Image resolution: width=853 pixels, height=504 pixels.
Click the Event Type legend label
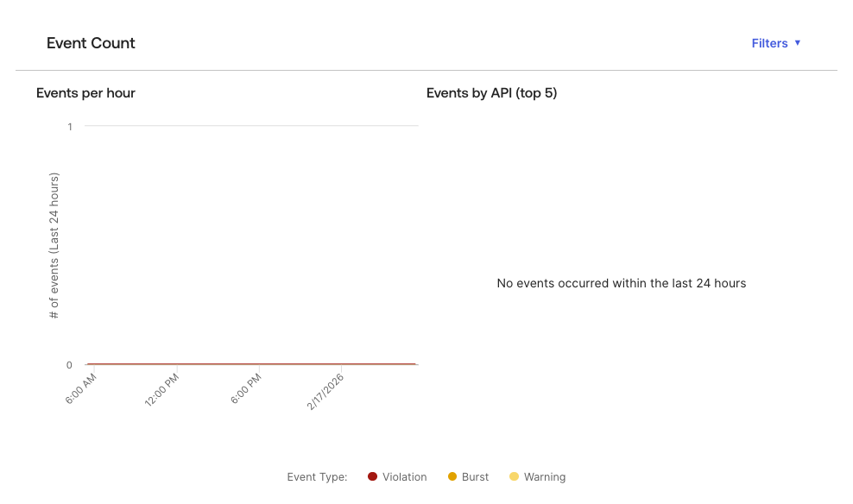point(318,476)
